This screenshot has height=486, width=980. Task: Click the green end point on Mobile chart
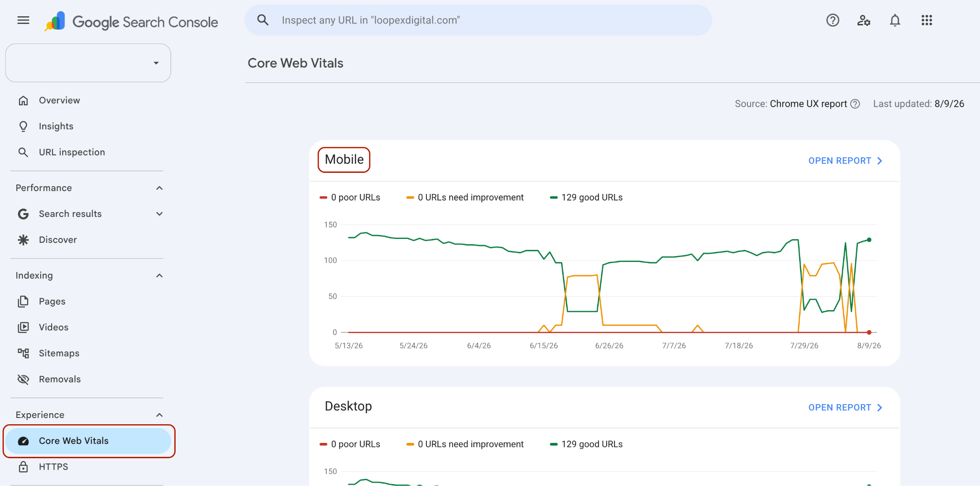pos(869,240)
